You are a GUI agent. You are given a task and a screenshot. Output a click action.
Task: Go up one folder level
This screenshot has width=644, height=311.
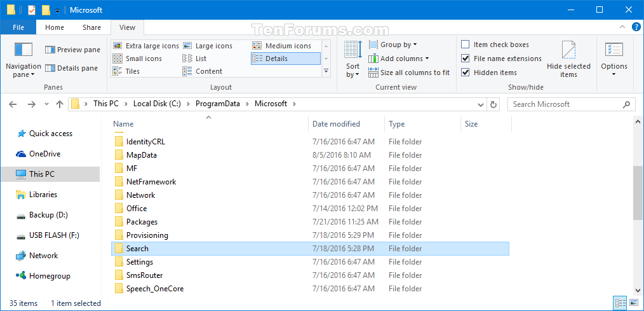coord(60,104)
